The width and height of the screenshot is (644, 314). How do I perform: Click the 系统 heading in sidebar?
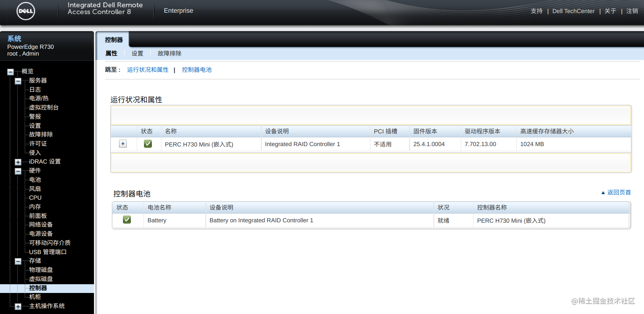pos(14,39)
